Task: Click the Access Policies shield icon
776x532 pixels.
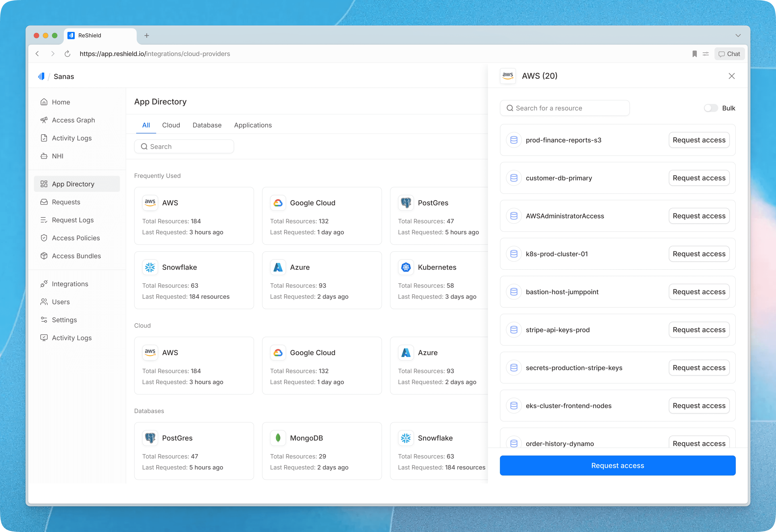Action: (44, 238)
